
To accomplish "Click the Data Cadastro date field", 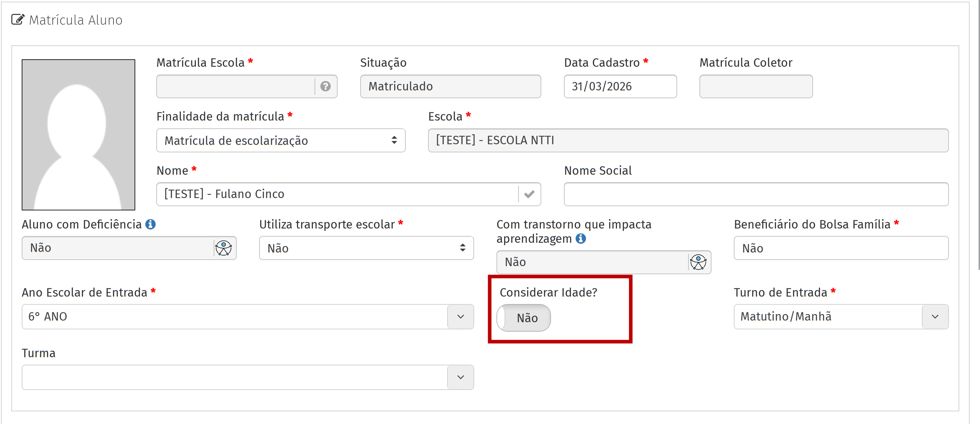I will 620,86.
